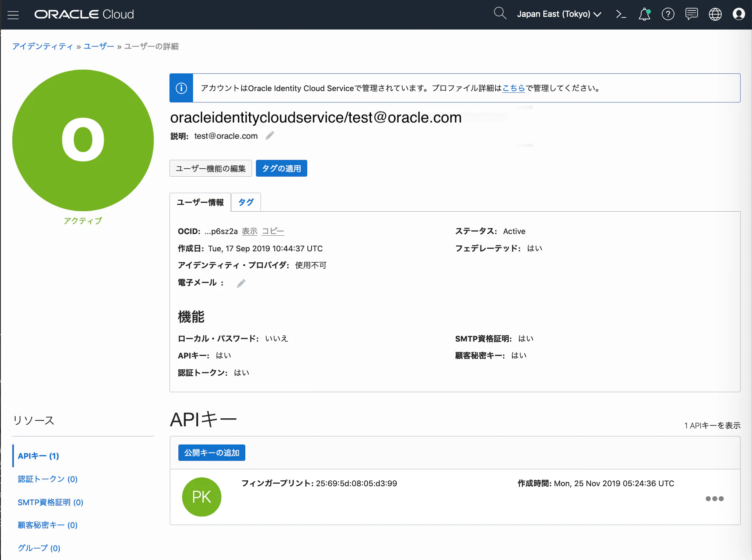Viewport: 752px width, 560px height.
Task: Expand the Japan East (Tokyo) region selector
Action: click(559, 14)
